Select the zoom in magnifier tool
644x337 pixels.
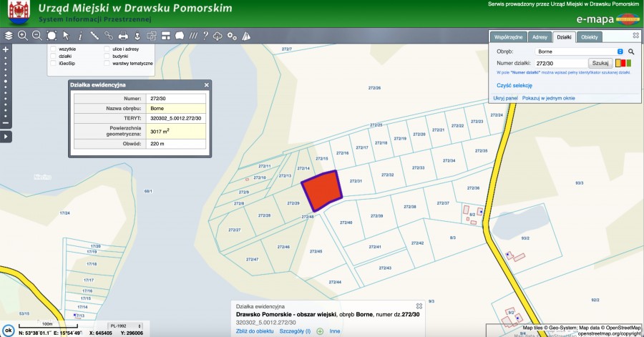point(23,35)
